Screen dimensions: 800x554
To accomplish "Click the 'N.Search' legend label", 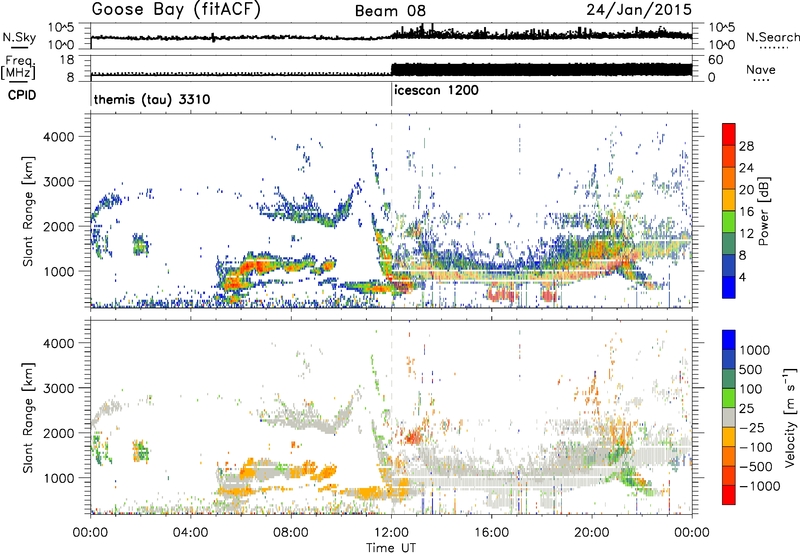I will click(772, 37).
